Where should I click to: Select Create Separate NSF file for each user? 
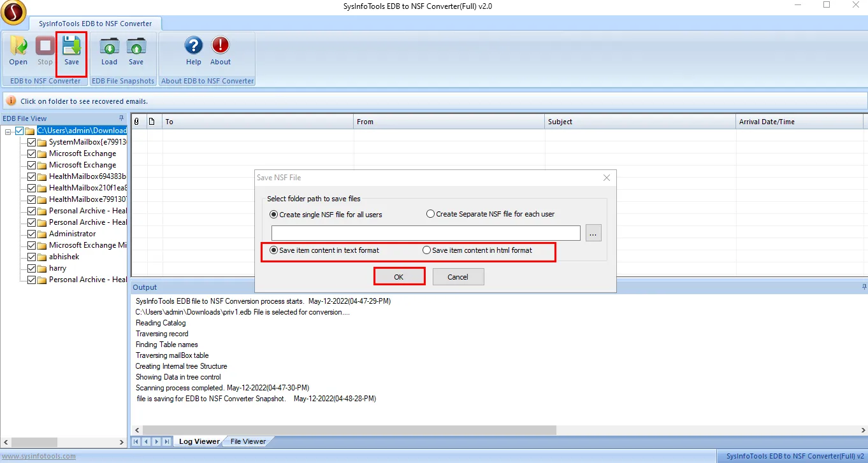pyautogui.click(x=490, y=214)
